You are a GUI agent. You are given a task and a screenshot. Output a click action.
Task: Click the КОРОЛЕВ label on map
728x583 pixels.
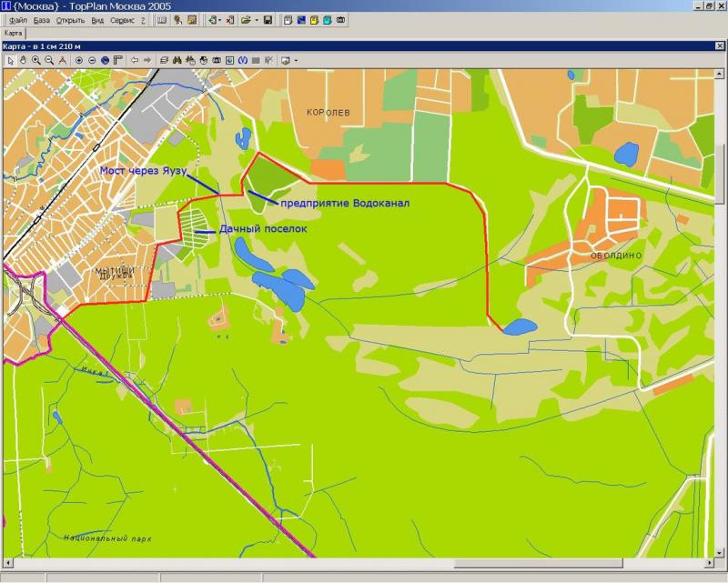pos(329,113)
